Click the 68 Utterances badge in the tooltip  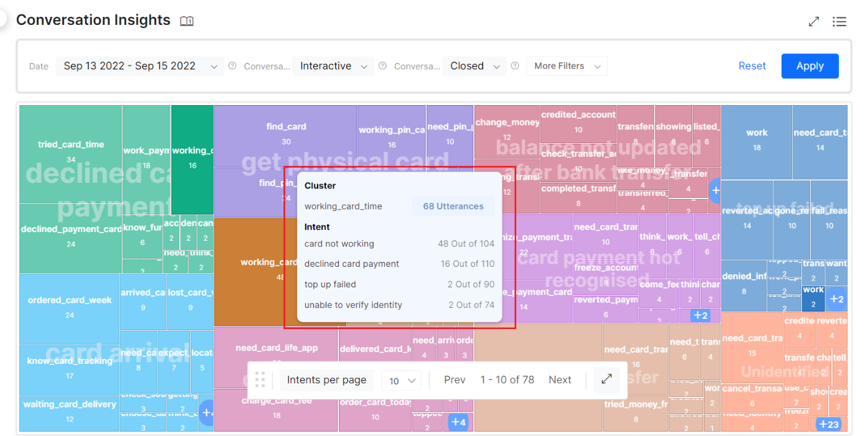(x=453, y=206)
